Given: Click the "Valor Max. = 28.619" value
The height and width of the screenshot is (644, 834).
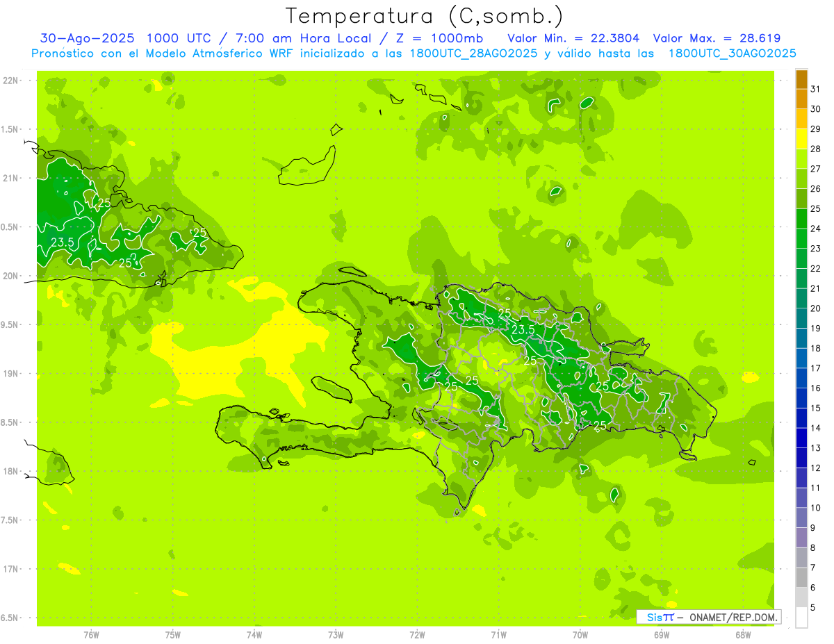Looking at the screenshot, I should click(717, 38).
